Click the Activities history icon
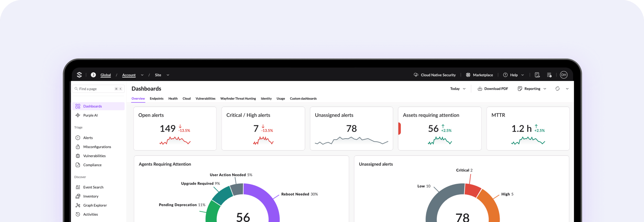This screenshot has width=644, height=222. [x=78, y=214]
